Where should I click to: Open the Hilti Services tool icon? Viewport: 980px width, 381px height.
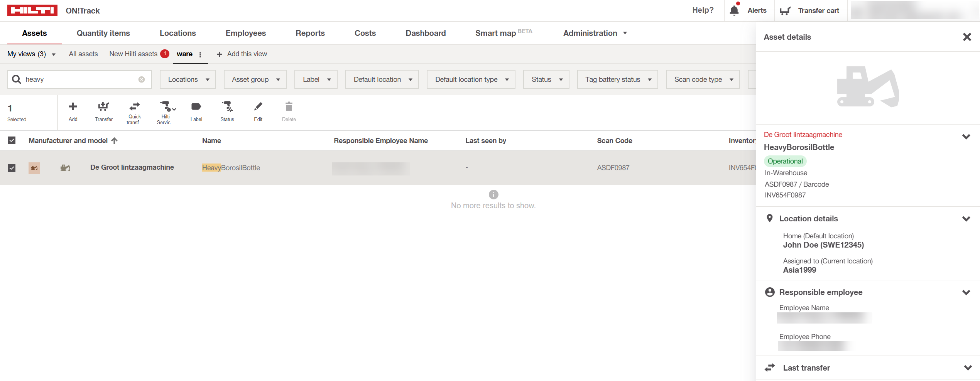(166, 106)
